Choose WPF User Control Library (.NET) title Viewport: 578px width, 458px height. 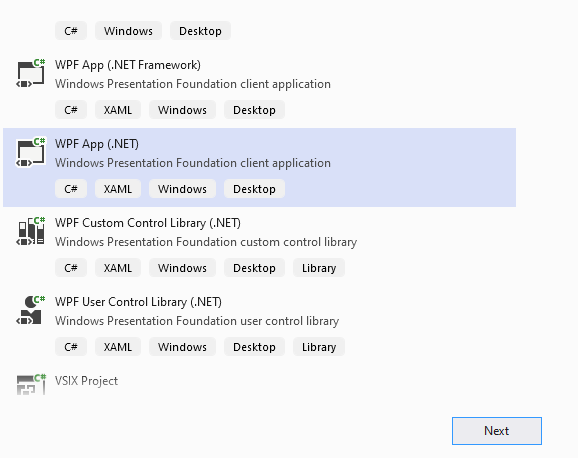(x=138, y=302)
